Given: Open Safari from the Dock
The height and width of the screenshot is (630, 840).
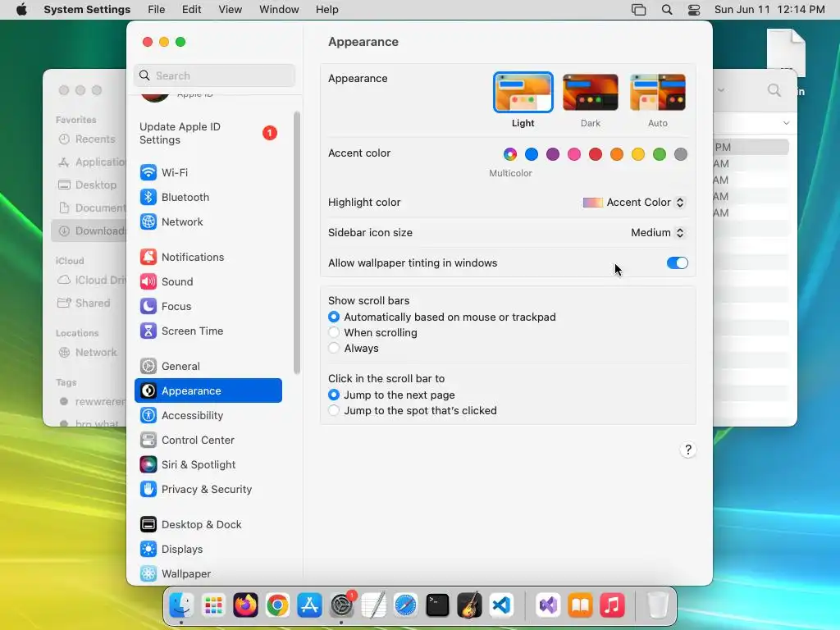Looking at the screenshot, I should tap(405, 606).
